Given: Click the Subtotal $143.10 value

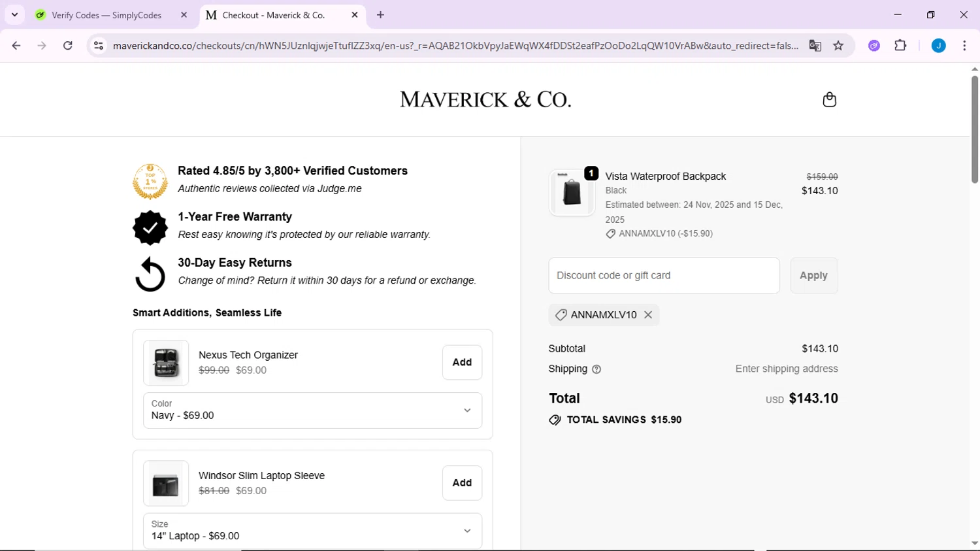Looking at the screenshot, I should tap(820, 349).
